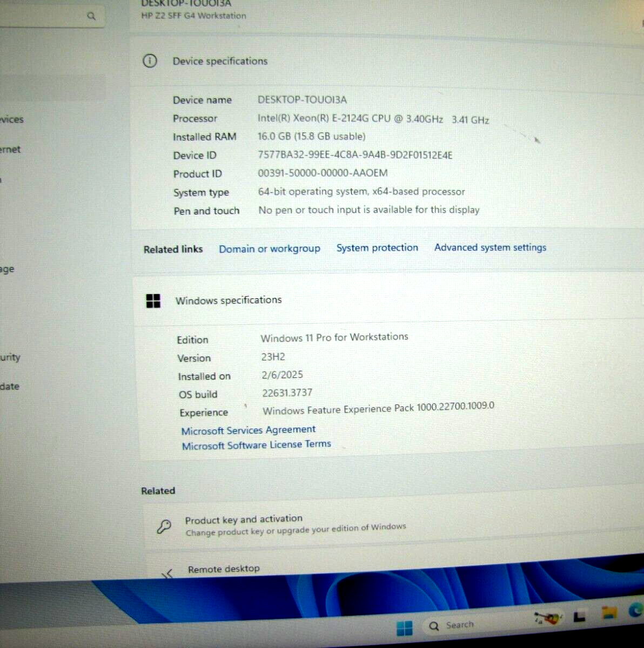Viewport: 644px width, 648px height.
Task: Launch Microsoft Edge from the taskbar
Action: tap(636, 610)
